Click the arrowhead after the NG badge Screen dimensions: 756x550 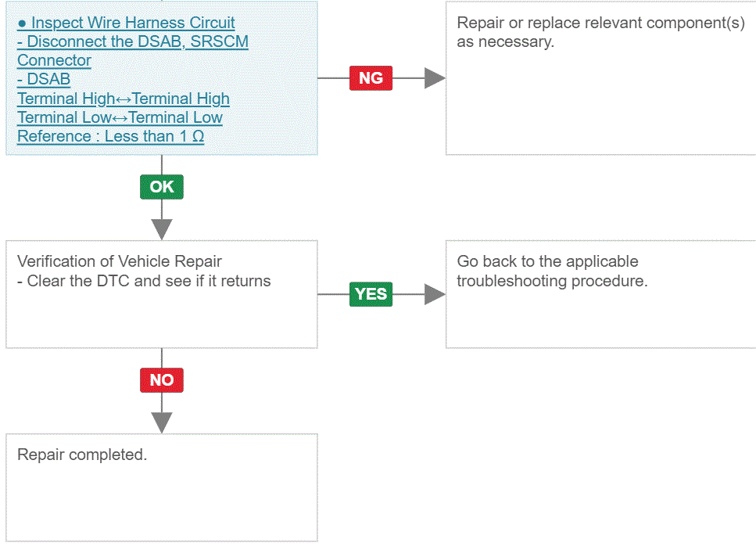pyautogui.click(x=435, y=78)
